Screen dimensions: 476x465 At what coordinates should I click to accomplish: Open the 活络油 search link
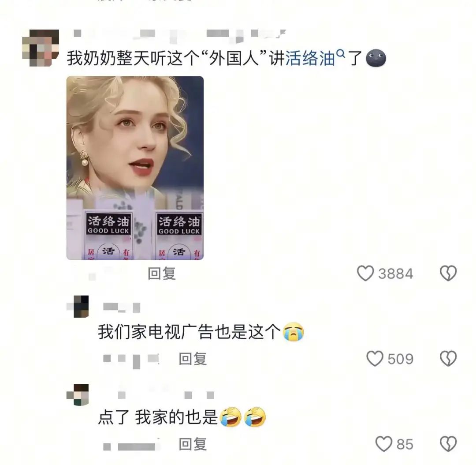click(310, 58)
